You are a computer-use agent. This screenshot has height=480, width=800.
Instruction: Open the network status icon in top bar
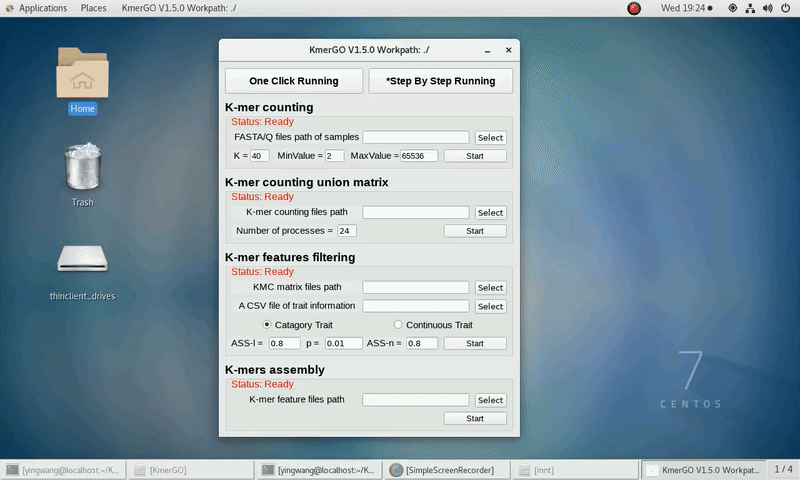[x=750, y=8]
